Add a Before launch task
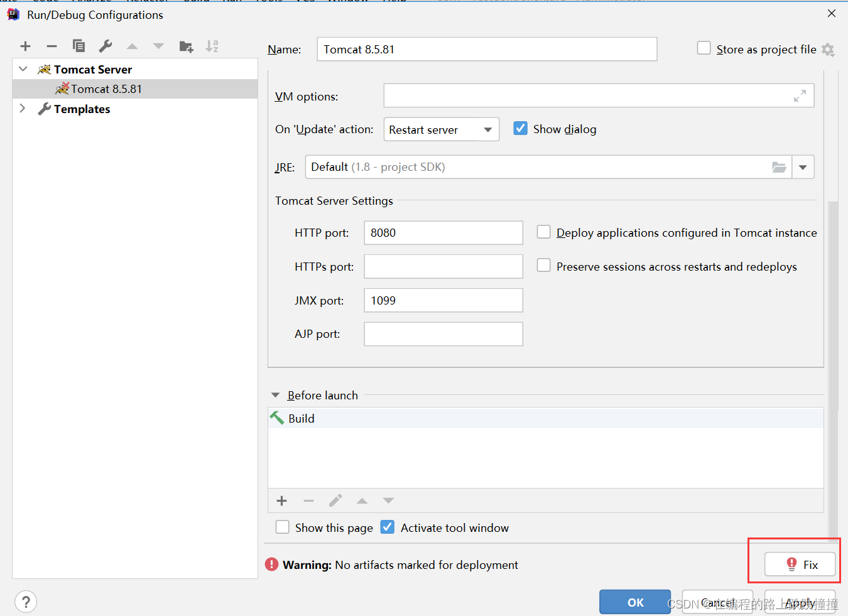848x616 pixels. [x=281, y=500]
